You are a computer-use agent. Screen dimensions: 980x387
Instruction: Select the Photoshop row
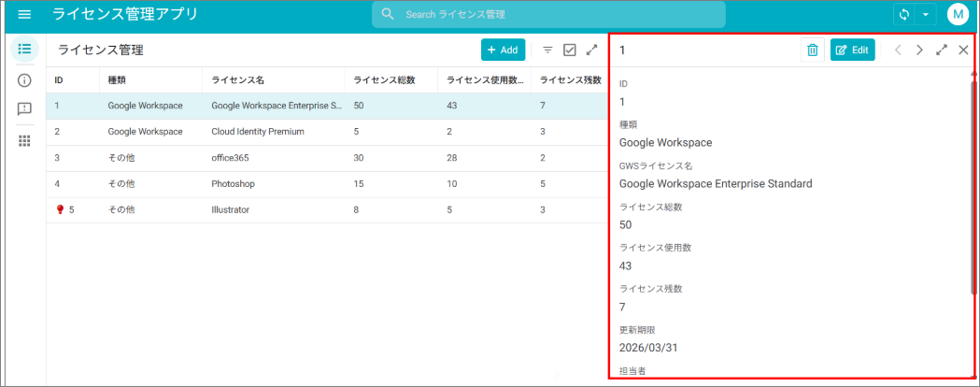click(x=328, y=184)
